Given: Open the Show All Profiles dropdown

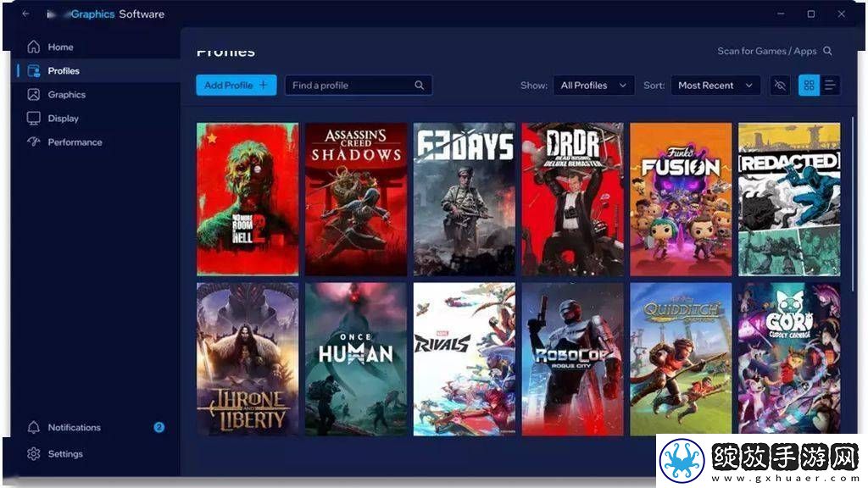Looking at the screenshot, I should pyautogui.click(x=593, y=86).
